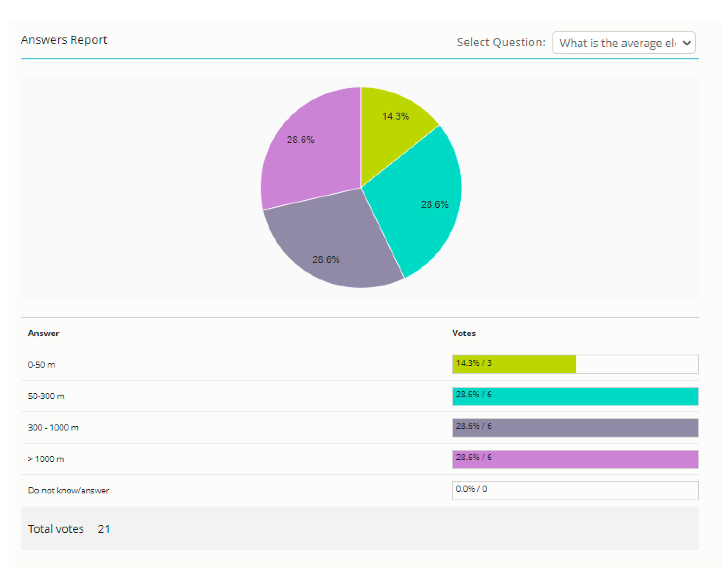Click the Do not know/answer label
The width and height of the screenshot is (728, 573).
[x=68, y=491]
